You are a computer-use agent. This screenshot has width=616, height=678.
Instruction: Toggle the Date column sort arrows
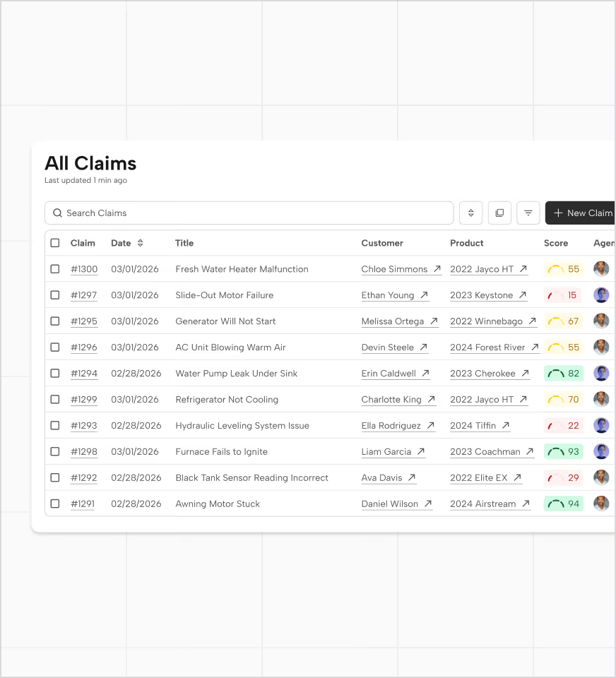pos(140,243)
